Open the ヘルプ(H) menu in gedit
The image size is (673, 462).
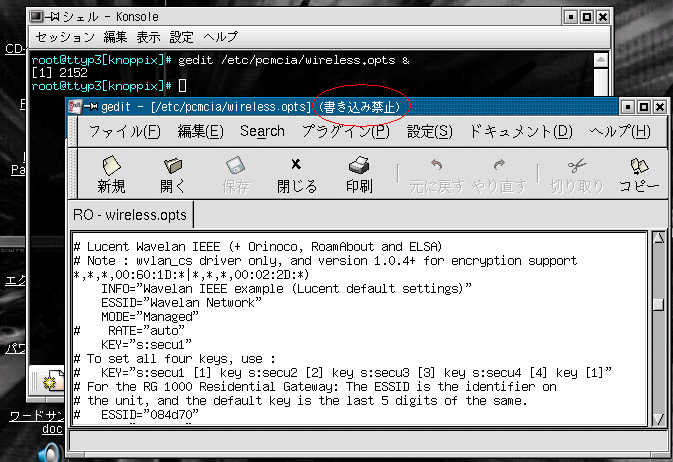620,131
